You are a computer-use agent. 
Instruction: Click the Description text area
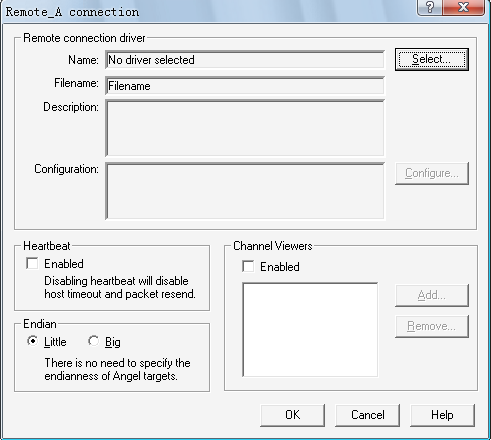[x=245, y=128]
